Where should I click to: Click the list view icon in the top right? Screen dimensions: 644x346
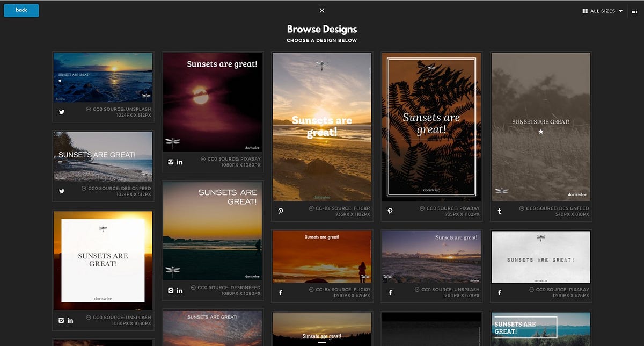click(x=634, y=11)
